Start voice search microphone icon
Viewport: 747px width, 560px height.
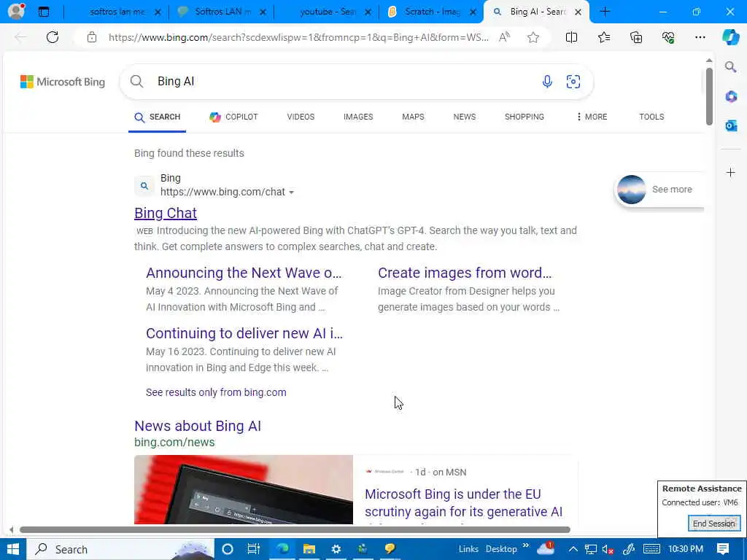[x=547, y=82]
